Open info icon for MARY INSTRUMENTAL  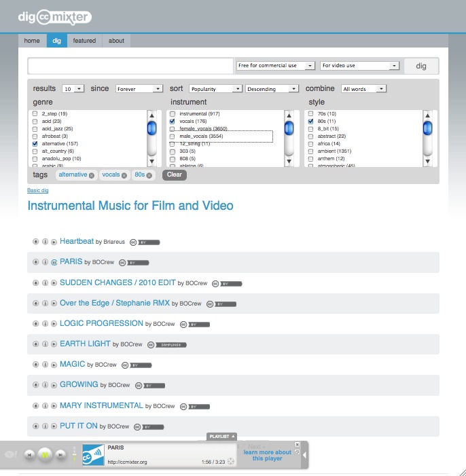tap(45, 405)
